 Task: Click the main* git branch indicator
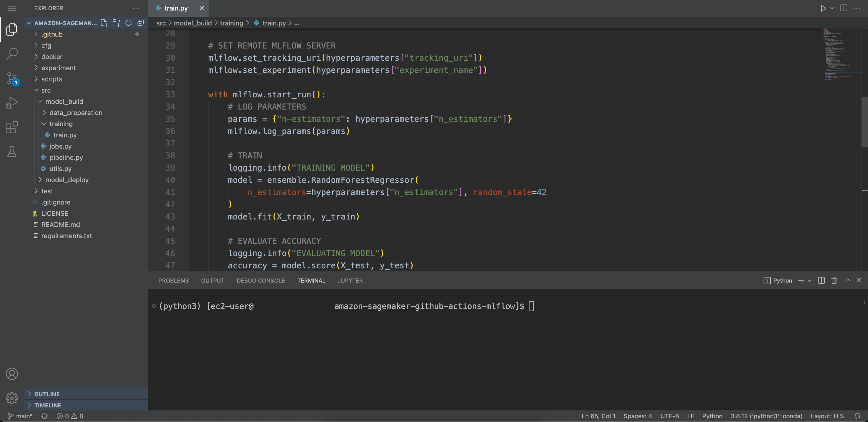click(20, 416)
